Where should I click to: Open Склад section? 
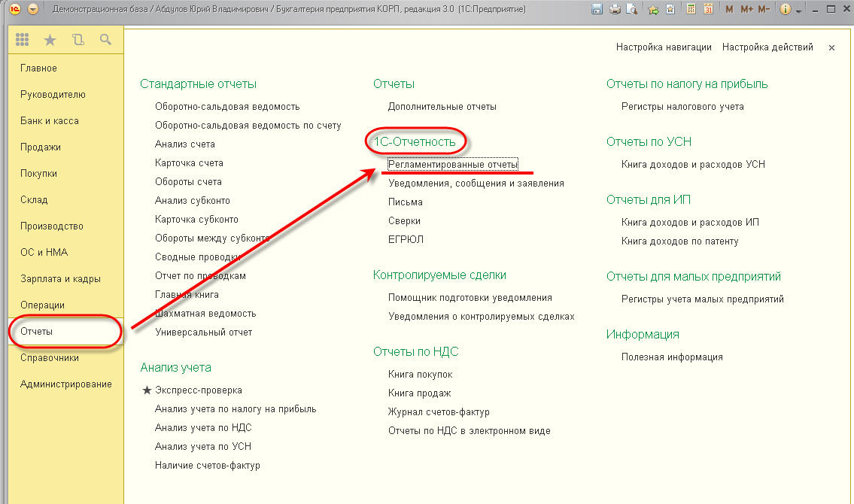coord(34,200)
